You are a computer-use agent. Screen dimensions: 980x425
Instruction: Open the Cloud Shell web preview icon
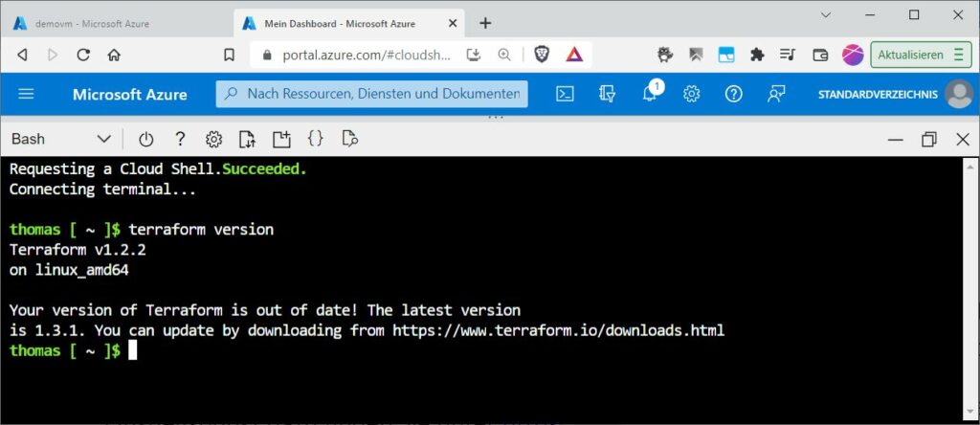[x=349, y=139]
